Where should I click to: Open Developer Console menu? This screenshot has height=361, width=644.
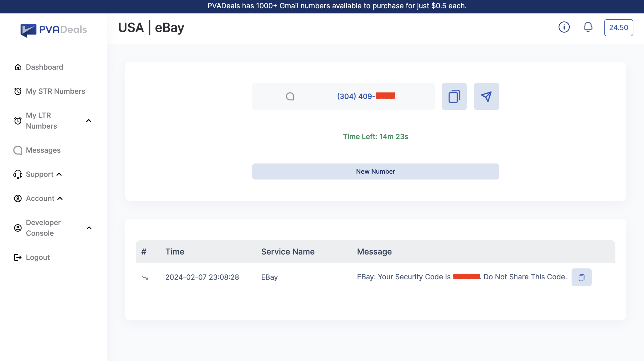(x=43, y=228)
